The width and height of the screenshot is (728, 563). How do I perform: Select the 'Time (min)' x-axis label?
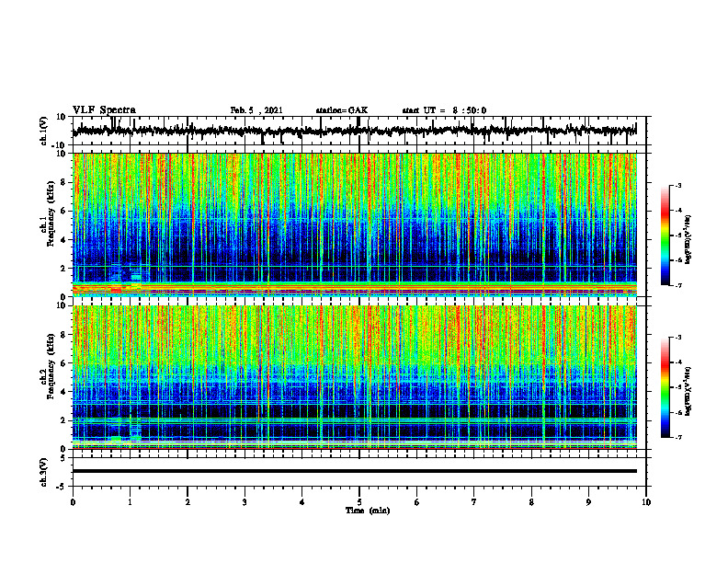point(368,511)
